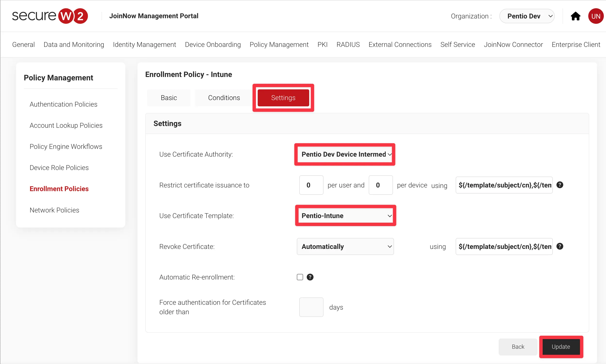Open Enrollment Policies in sidebar
This screenshot has width=606, height=364.
coord(59,189)
